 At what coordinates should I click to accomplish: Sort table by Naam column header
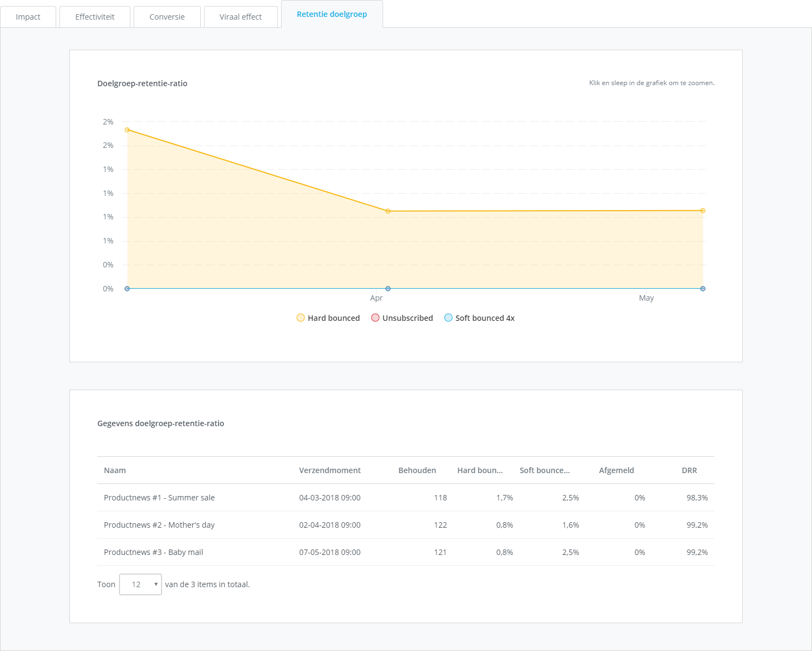coord(115,470)
